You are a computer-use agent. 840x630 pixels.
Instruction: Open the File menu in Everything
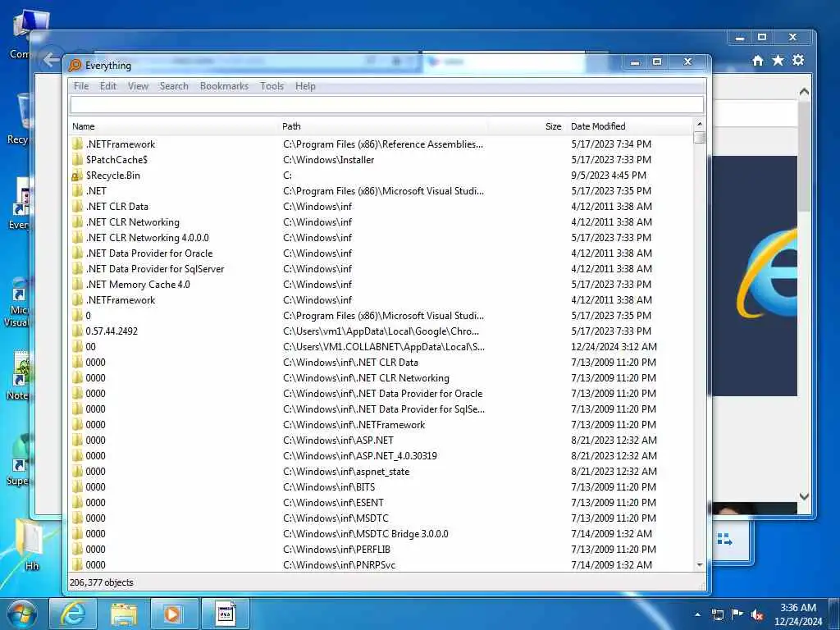(81, 86)
